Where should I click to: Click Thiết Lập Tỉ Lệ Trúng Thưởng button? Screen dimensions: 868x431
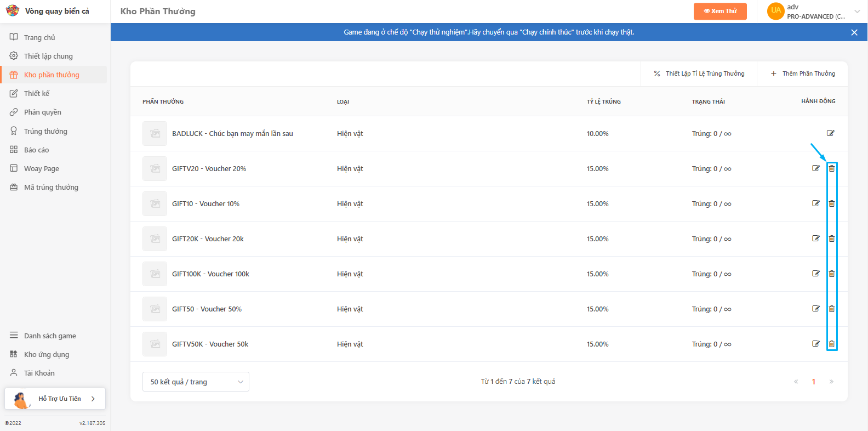(x=699, y=73)
